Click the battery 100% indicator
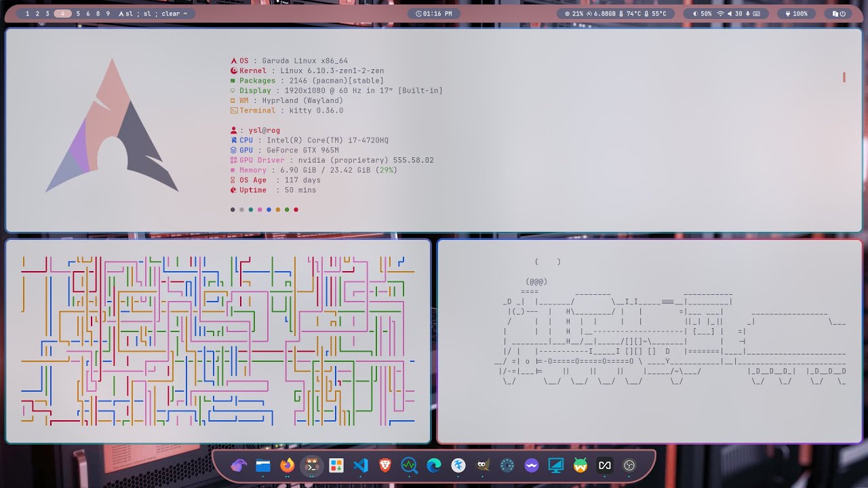868x488 pixels. (797, 14)
